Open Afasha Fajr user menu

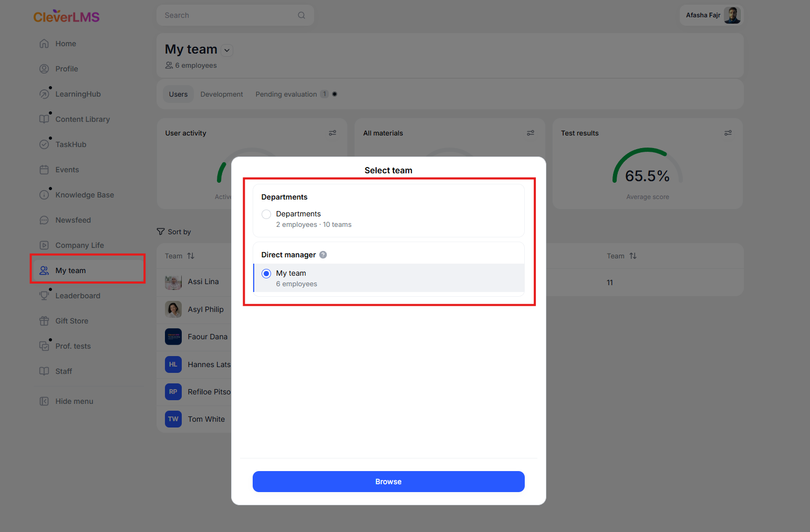pos(712,15)
